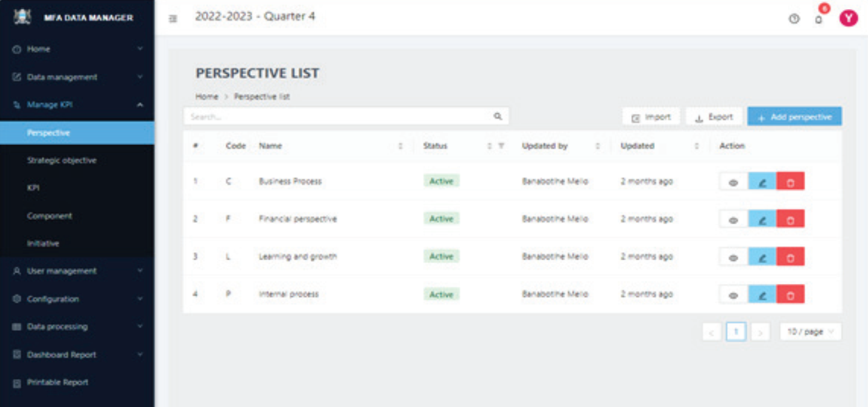
Task: Open the KPI submenu item
Action: point(77,188)
